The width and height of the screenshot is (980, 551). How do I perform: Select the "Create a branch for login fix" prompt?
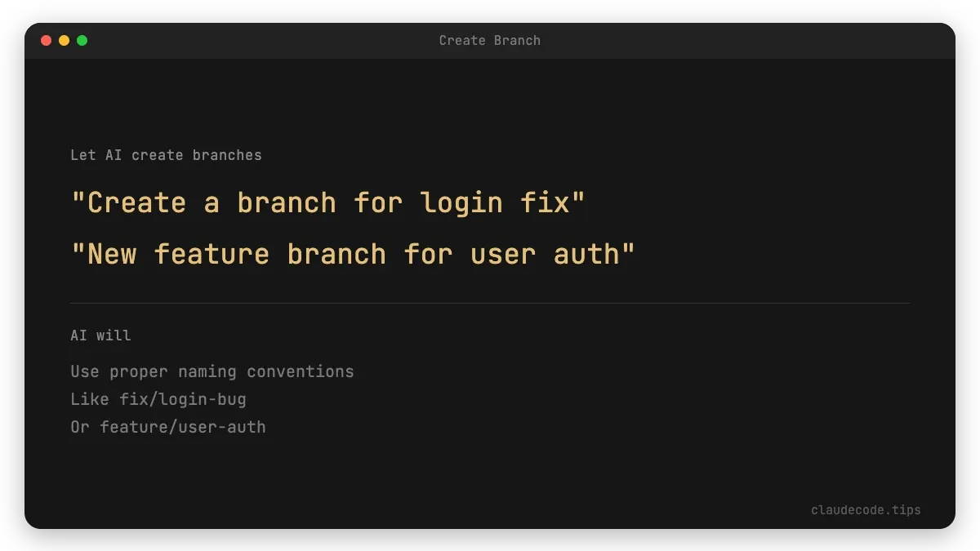pos(327,202)
